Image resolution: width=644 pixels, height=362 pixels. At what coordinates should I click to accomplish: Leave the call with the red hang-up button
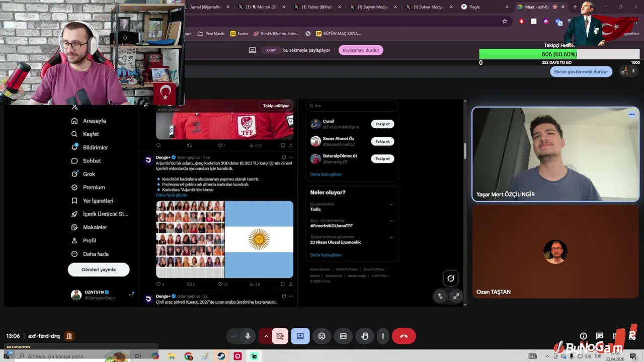404,336
